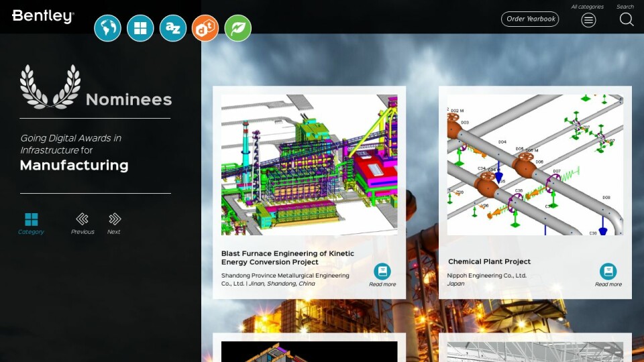This screenshot has width=644, height=362.
Task: Click 'Shandong Province Metallurgical Engineering' text
Action: (285, 276)
